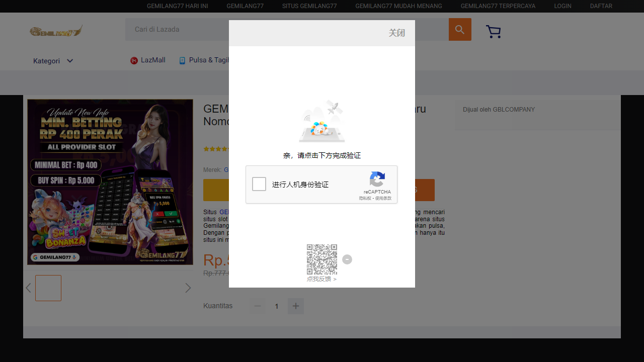Viewport: 644px width, 362px height.
Task: Click the Gemilang77 logo
Action: [x=56, y=31]
